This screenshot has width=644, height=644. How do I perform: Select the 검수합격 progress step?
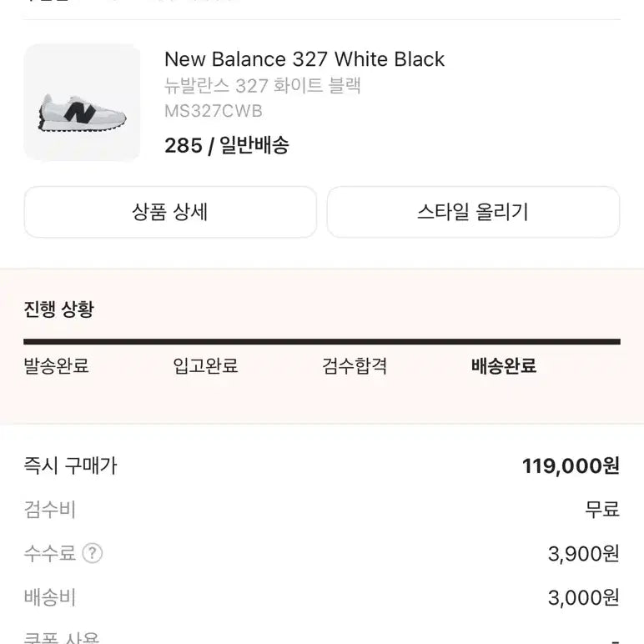tap(355, 365)
